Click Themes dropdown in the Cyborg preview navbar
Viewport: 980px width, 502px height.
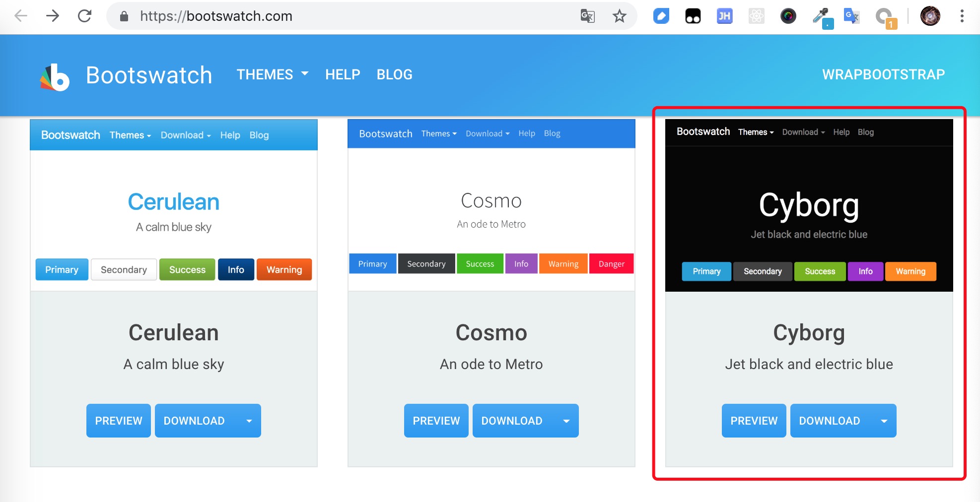click(x=756, y=132)
